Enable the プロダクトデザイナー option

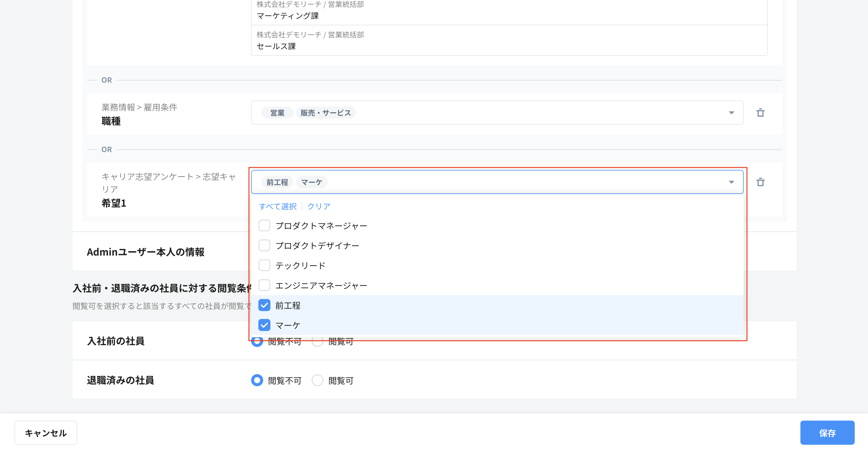[x=264, y=245]
